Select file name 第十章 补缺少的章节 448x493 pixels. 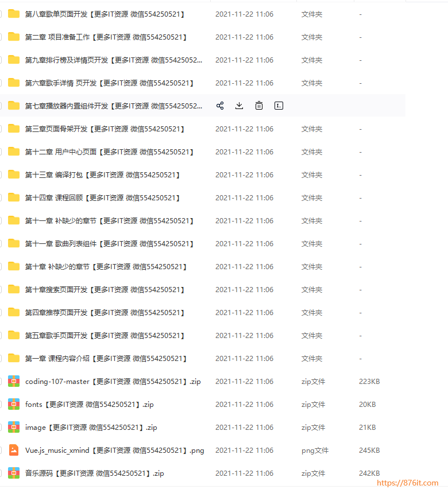[x=106, y=267]
